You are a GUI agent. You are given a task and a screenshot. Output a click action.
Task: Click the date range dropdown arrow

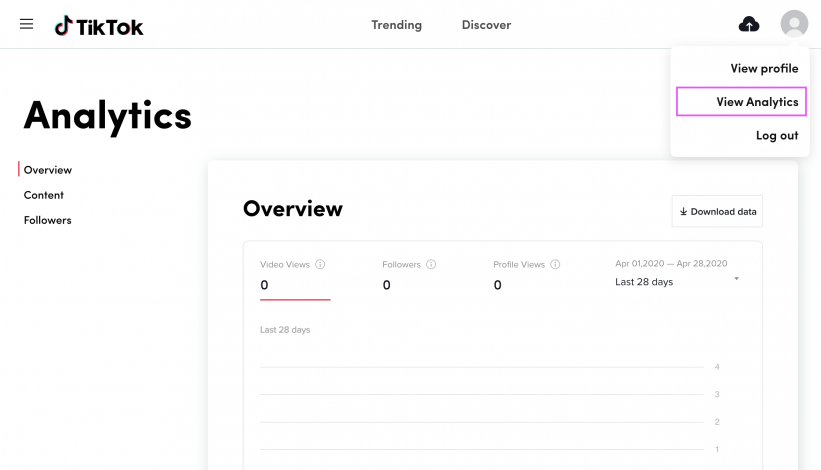[x=736, y=278]
